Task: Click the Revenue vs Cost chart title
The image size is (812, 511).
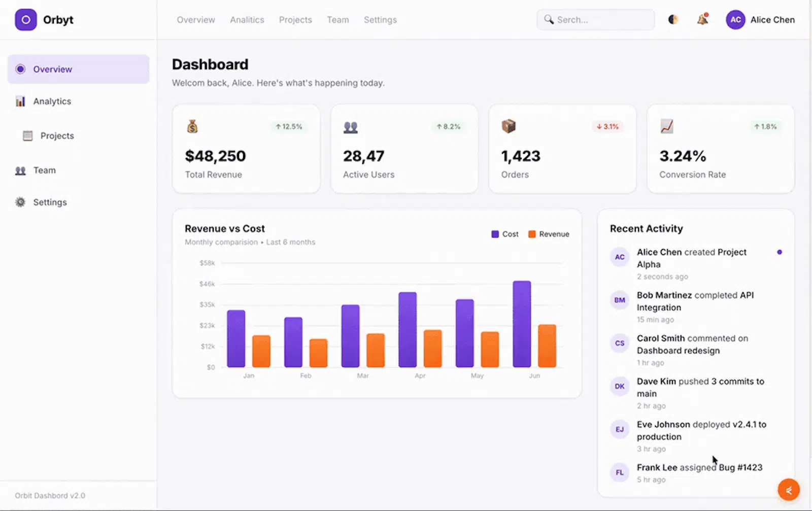Action: tap(225, 229)
